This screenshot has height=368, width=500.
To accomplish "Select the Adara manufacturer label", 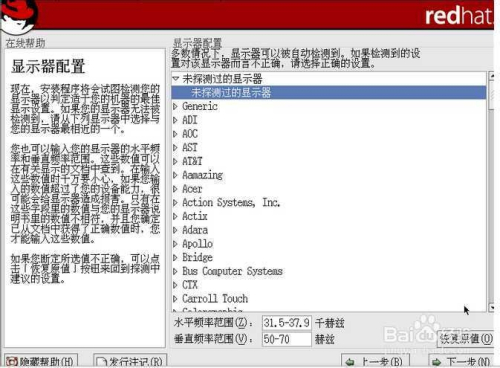I will click(195, 230).
